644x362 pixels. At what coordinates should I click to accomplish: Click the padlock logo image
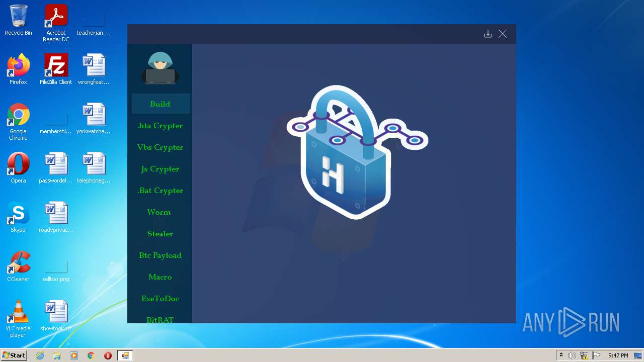coord(357,152)
